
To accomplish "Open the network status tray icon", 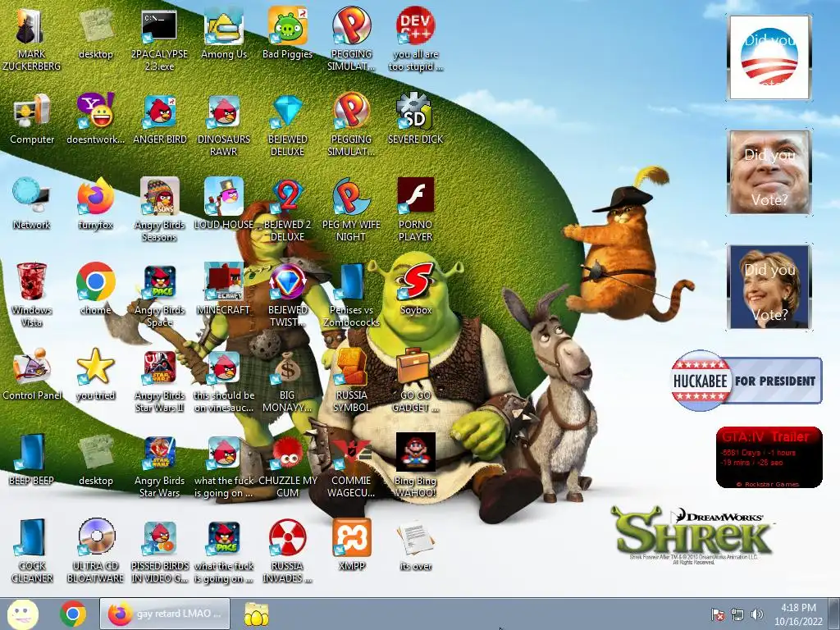I will (x=737, y=614).
